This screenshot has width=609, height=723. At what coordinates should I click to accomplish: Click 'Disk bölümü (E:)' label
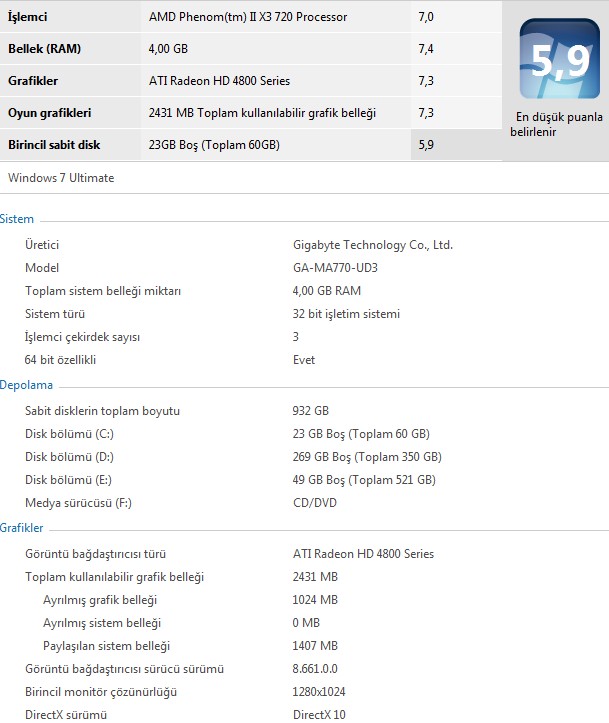[68, 480]
